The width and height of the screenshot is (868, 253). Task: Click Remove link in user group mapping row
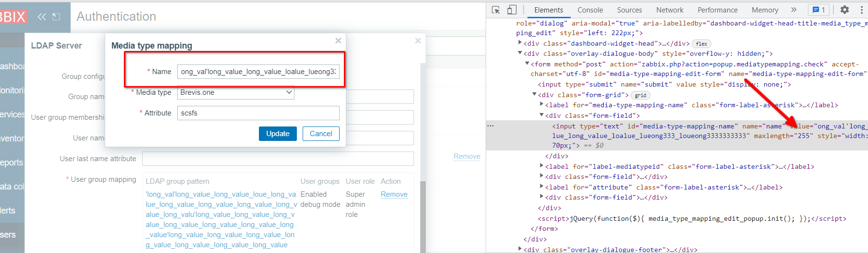click(394, 194)
